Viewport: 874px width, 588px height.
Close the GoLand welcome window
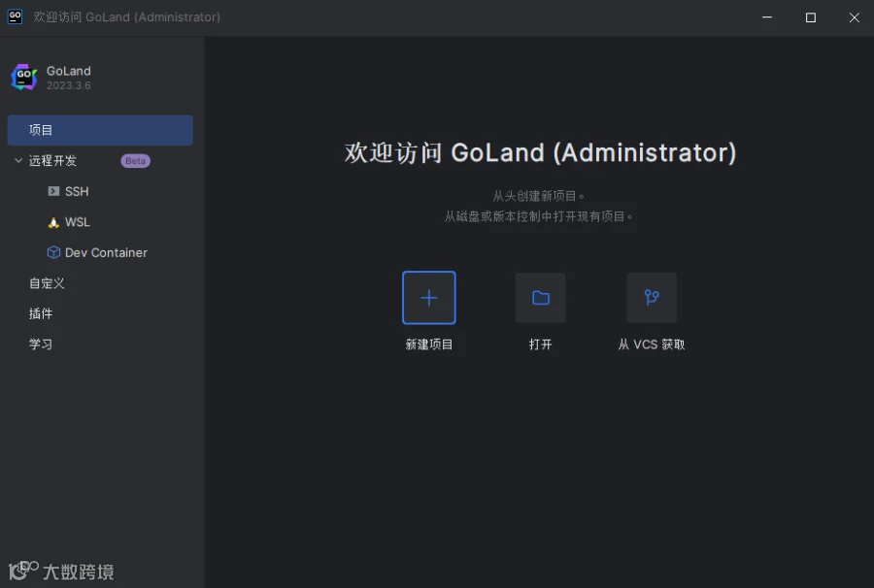click(x=854, y=17)
